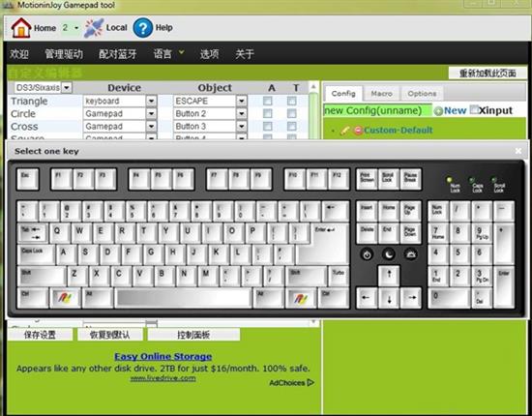Check the T box for Triangle

291,101
